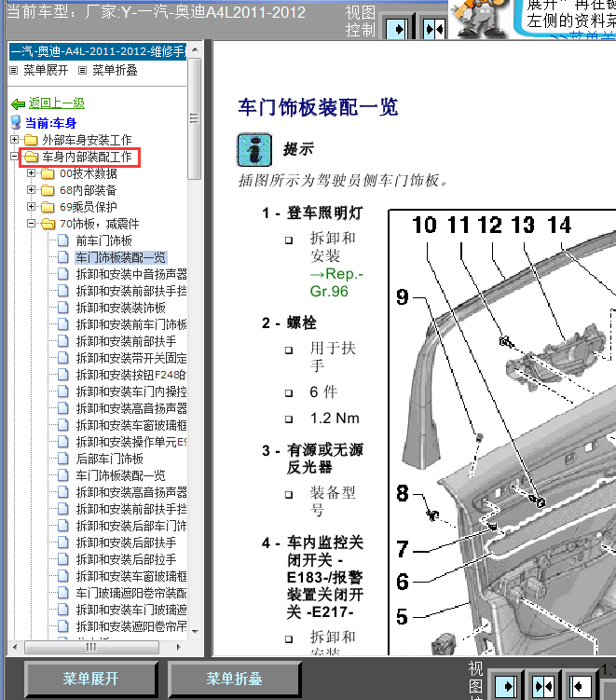Open 拆卸和安装按钮F248 item

tap(131, 375)
